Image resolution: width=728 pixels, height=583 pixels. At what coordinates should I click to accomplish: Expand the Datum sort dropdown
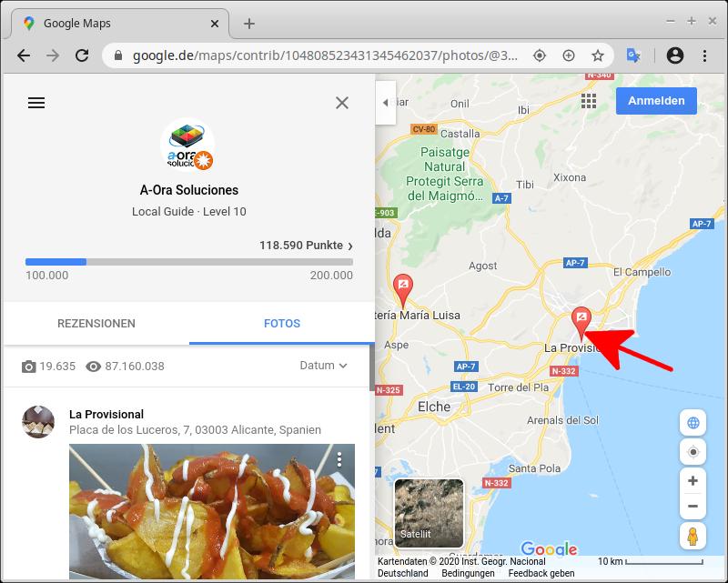(x=323, y=366)
